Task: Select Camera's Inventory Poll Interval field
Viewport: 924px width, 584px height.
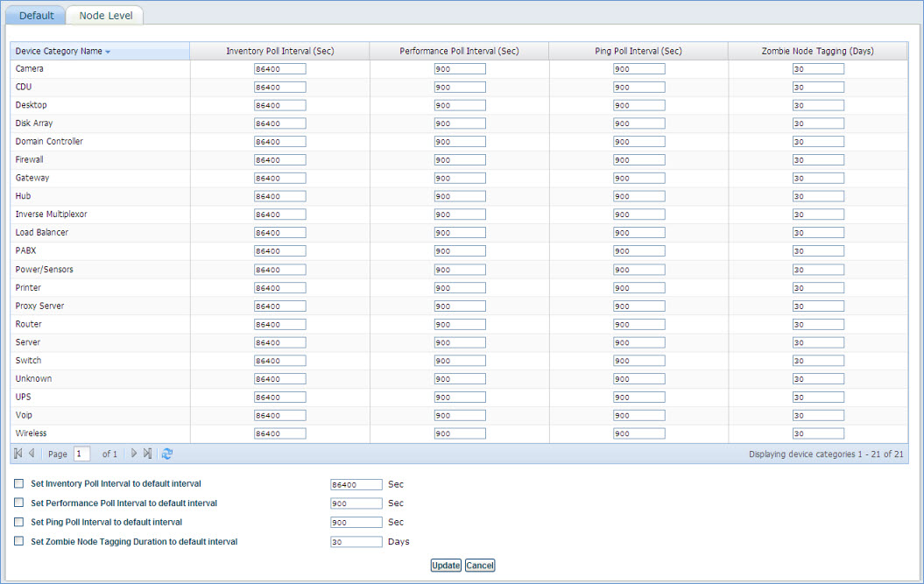Action: pos(281,68)
